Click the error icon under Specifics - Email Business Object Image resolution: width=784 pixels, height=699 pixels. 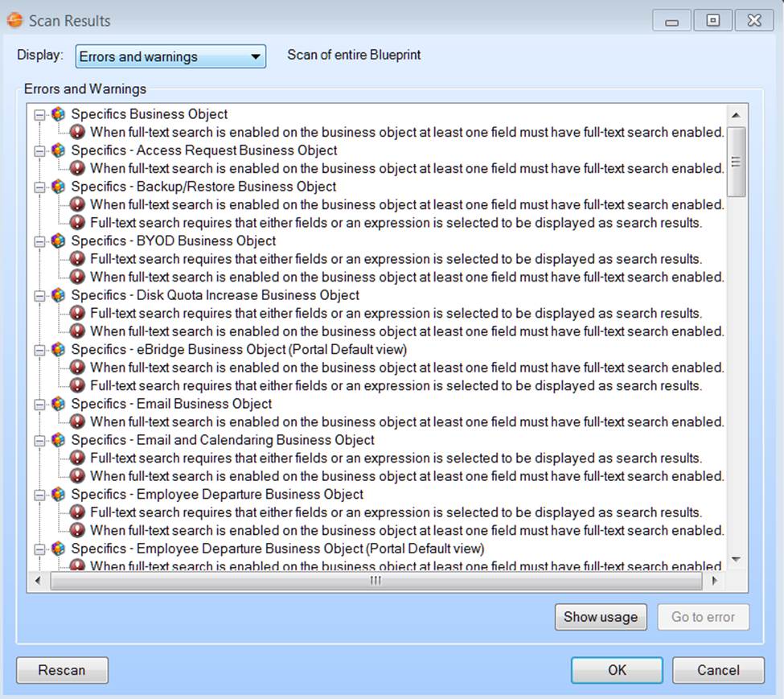[77, 421]
